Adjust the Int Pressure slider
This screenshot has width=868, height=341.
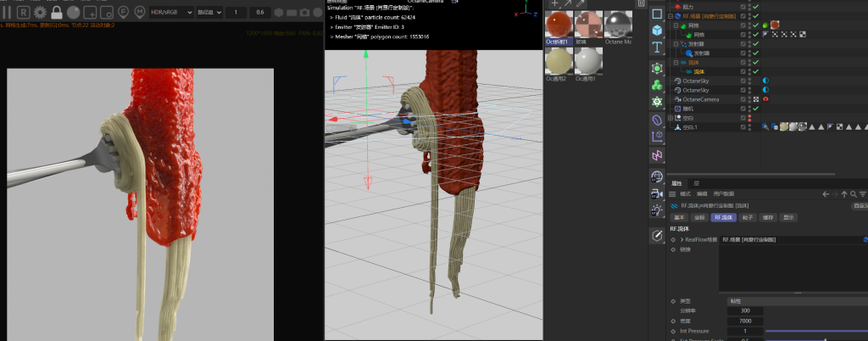(816, 331)
